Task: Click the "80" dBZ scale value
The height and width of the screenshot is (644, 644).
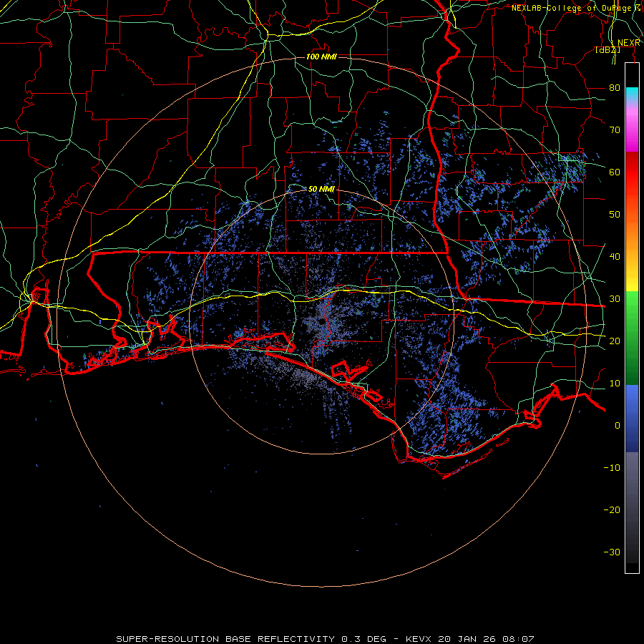Action: (615, 88)
